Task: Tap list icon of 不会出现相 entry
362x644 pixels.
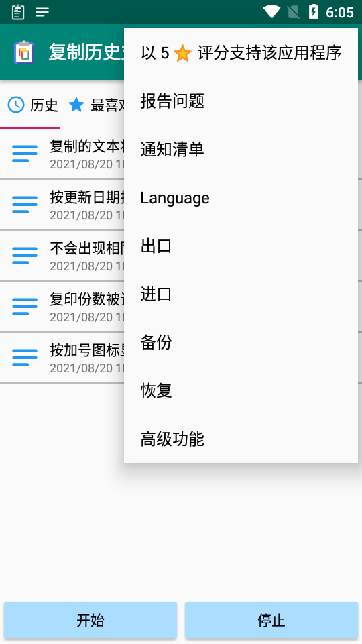Action: tap(25, 256)
